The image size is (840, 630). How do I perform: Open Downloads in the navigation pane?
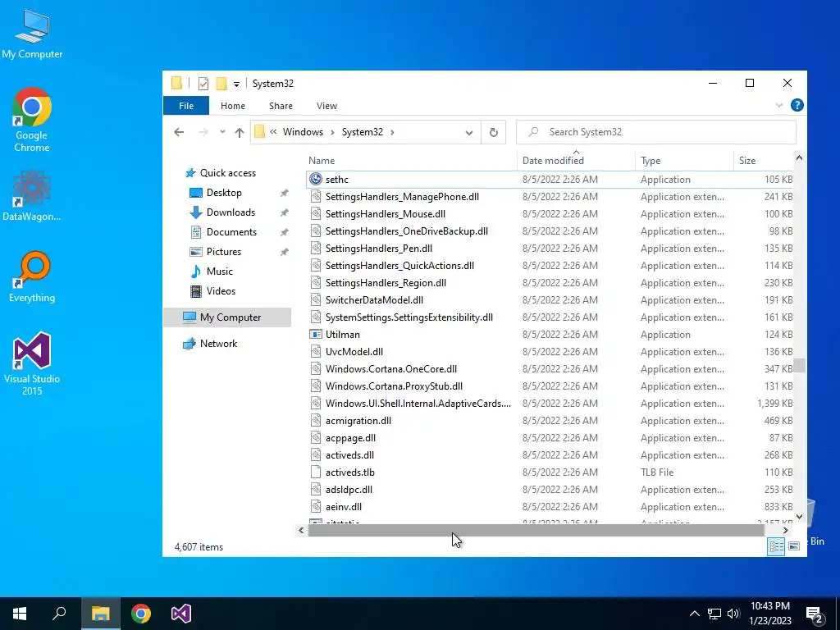[231, 212]
